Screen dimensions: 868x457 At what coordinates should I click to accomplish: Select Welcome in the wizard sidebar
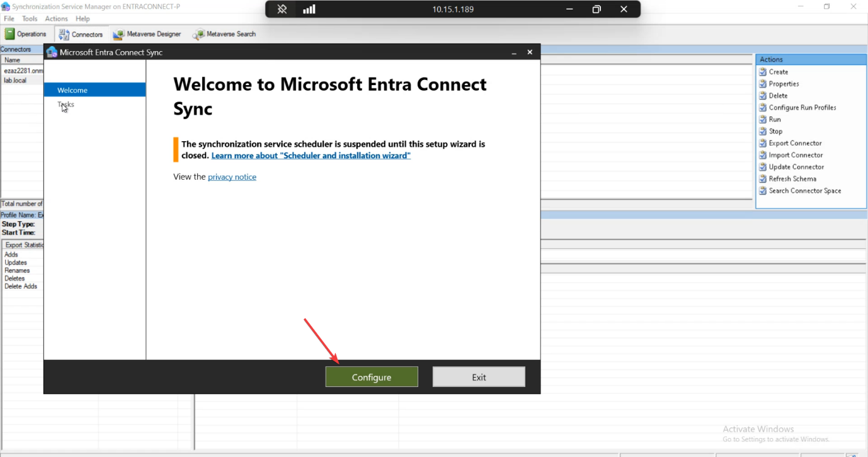(x=94, y=90)
